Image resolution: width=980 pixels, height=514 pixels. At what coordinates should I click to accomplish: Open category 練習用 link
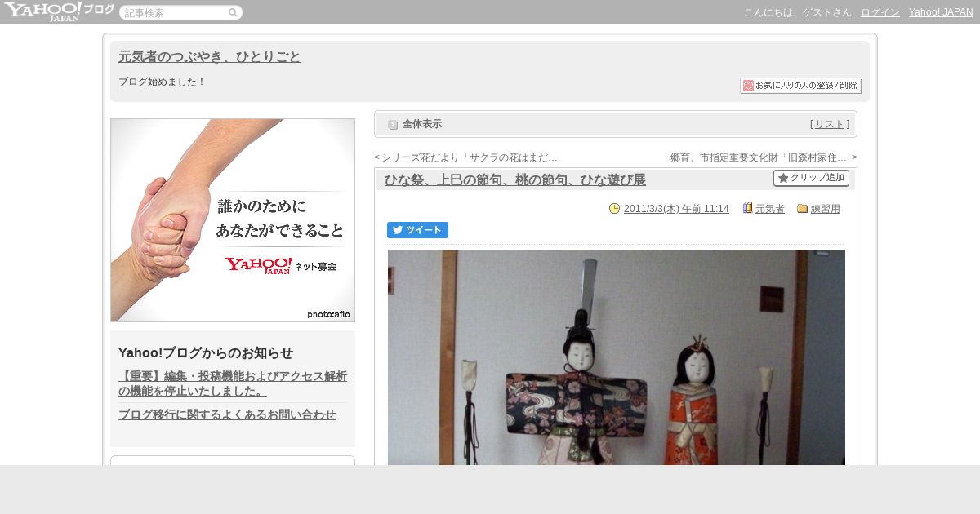click(x=826, y=209)
